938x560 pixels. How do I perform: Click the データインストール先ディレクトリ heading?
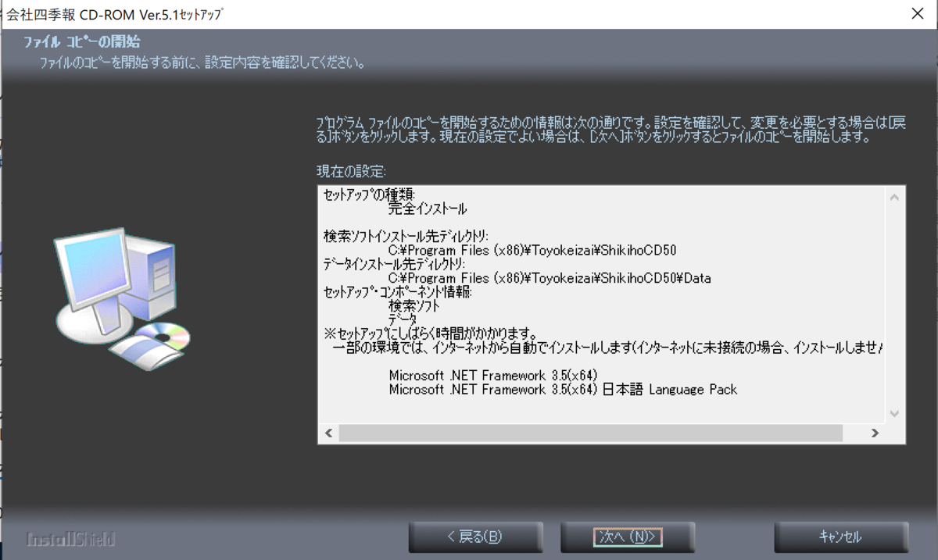coord(394,265)
